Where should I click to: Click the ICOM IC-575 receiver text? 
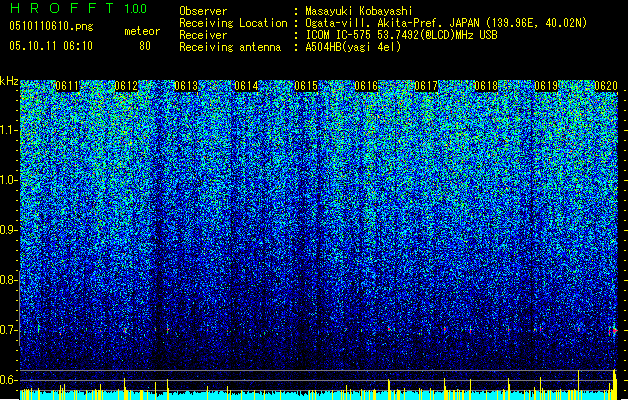[401, 35]
